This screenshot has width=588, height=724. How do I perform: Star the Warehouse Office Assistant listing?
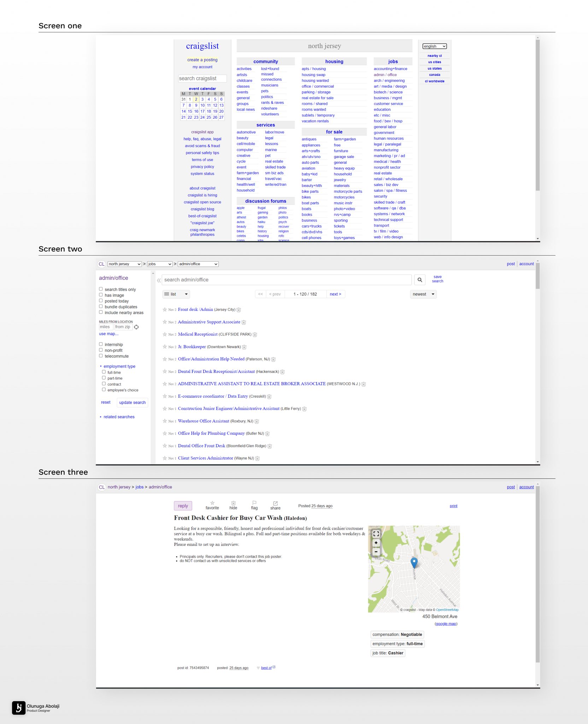click(165, 421)
